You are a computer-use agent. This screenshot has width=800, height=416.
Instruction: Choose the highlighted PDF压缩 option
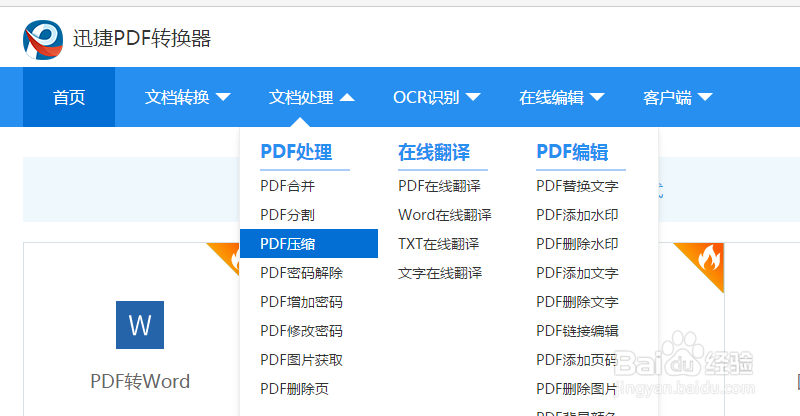pyautogui.click(x=309, y=243)
